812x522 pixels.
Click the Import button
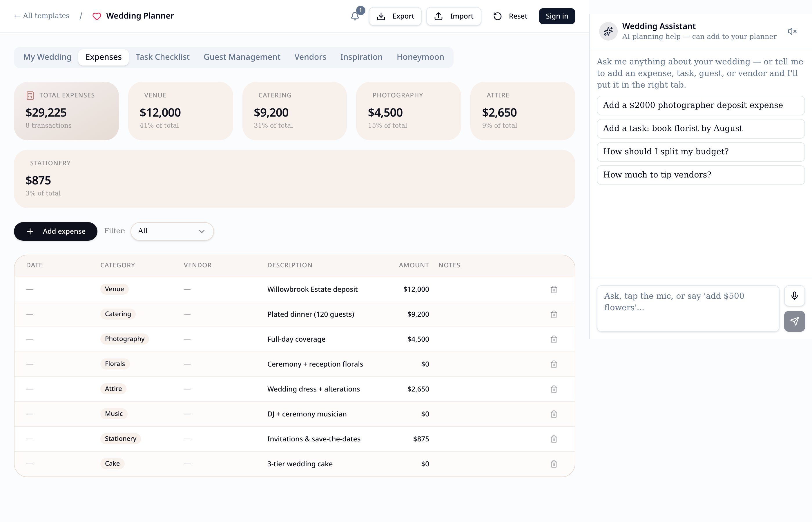[454, 16]
